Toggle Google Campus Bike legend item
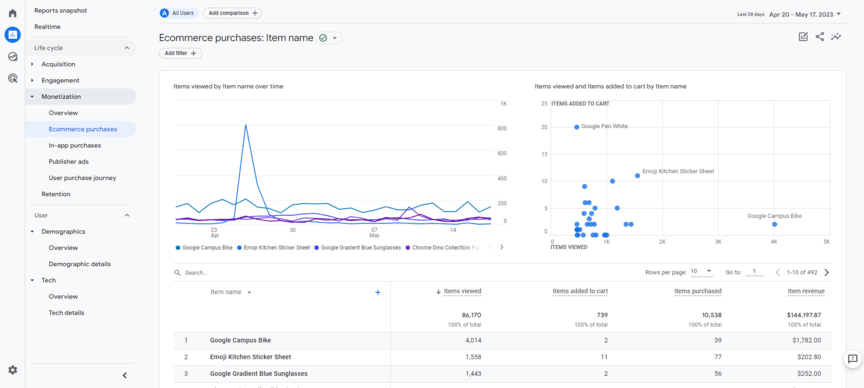This screenshot has height=388, width=864. coord(204,248)
